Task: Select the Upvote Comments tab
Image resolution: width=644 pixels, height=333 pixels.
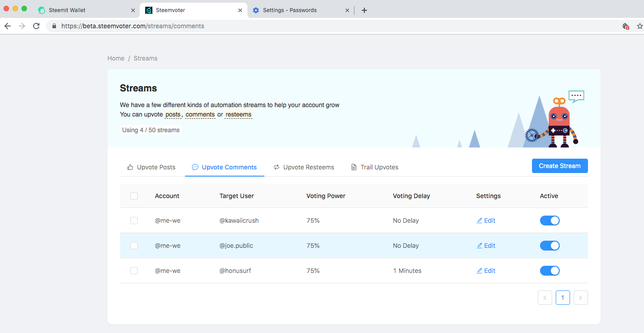Action: point(225,167)
